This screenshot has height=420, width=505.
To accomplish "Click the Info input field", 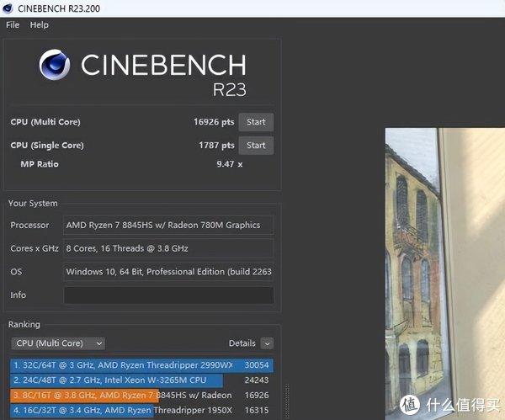I will click(168, 295).
